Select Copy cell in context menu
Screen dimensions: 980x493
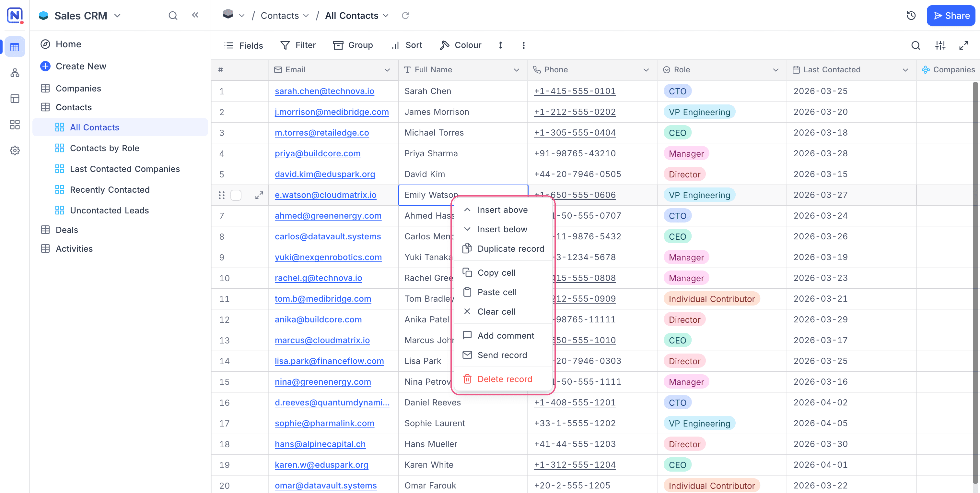coord(503,272)
